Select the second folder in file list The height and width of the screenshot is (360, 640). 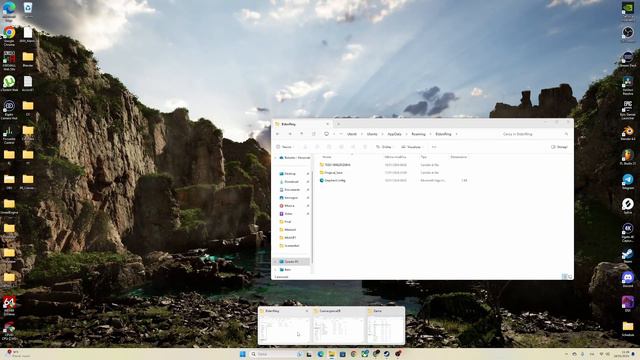pyautogui.click(x=394, y=173)
